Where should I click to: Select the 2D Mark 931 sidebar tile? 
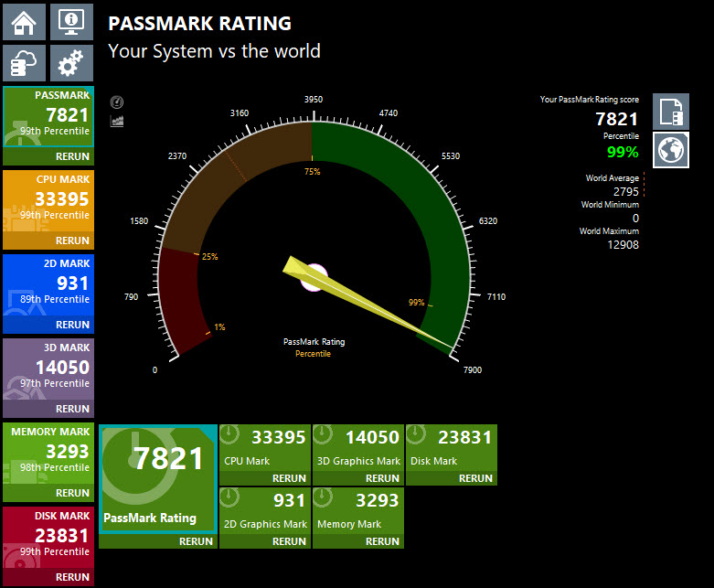click(x=48, y=285)
